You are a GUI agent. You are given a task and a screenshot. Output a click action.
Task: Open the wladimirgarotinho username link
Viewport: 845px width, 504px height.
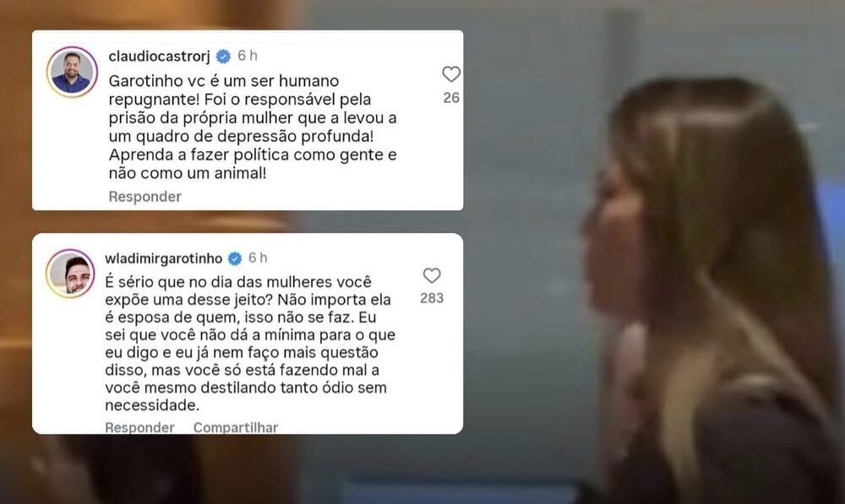(x=164, y=258)
